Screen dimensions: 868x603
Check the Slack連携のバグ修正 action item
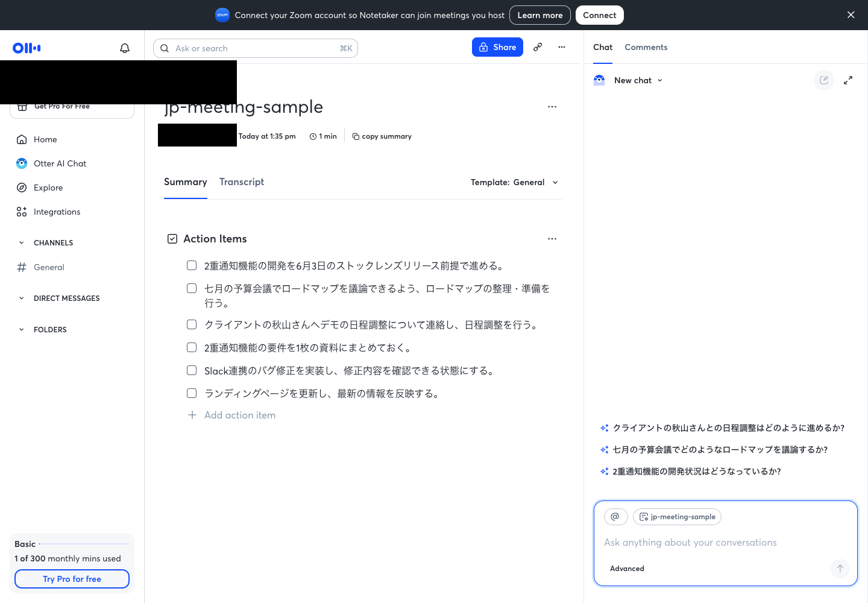click(192, 370)
